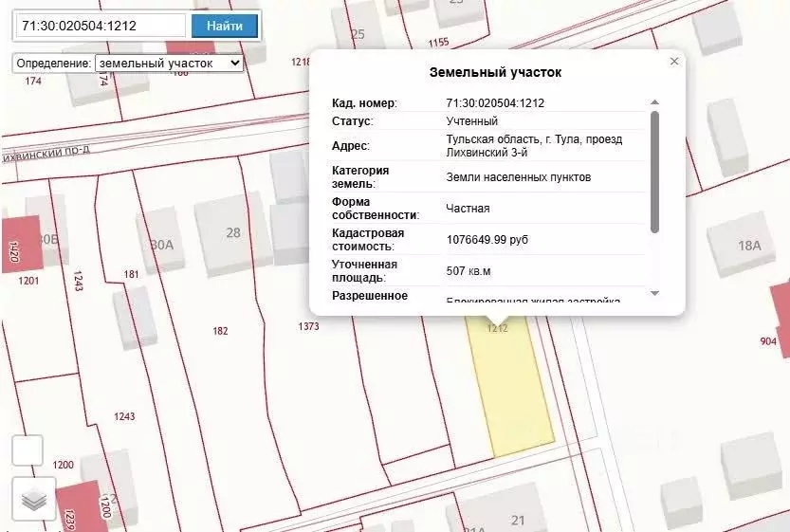Click the area value 507 кв.м

coord(468,271)
